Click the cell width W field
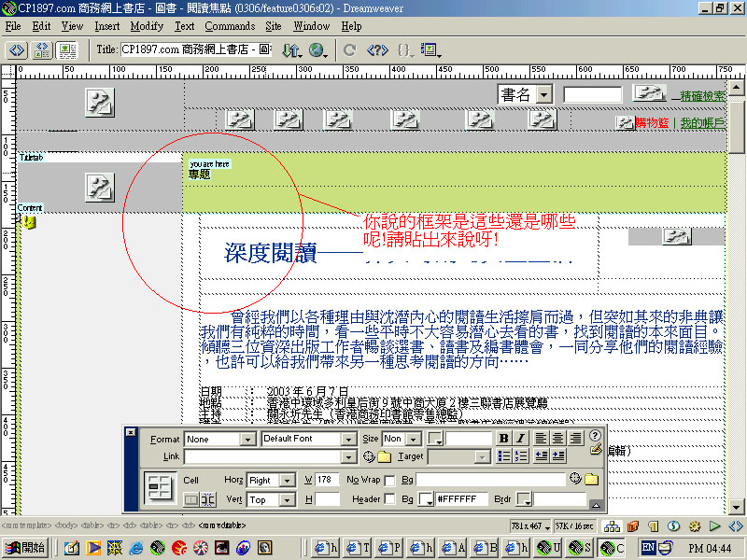 pyautogui.click(x=327, y=480)
